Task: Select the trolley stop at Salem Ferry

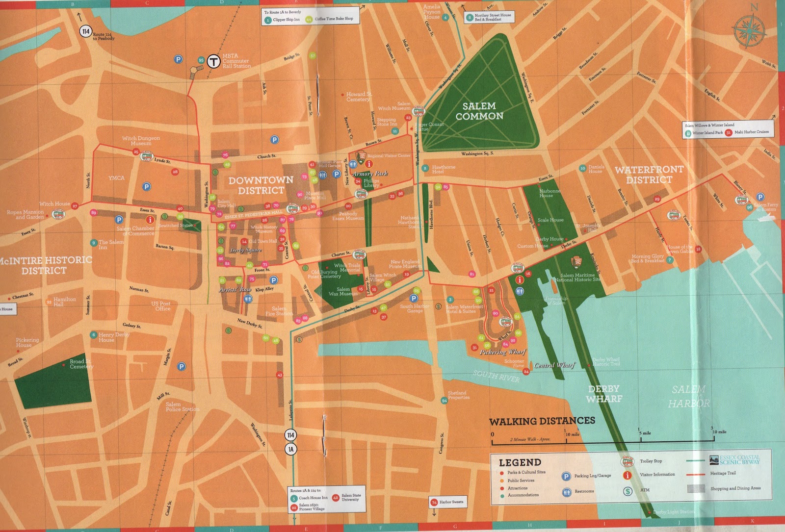Action: coord(741,200)
